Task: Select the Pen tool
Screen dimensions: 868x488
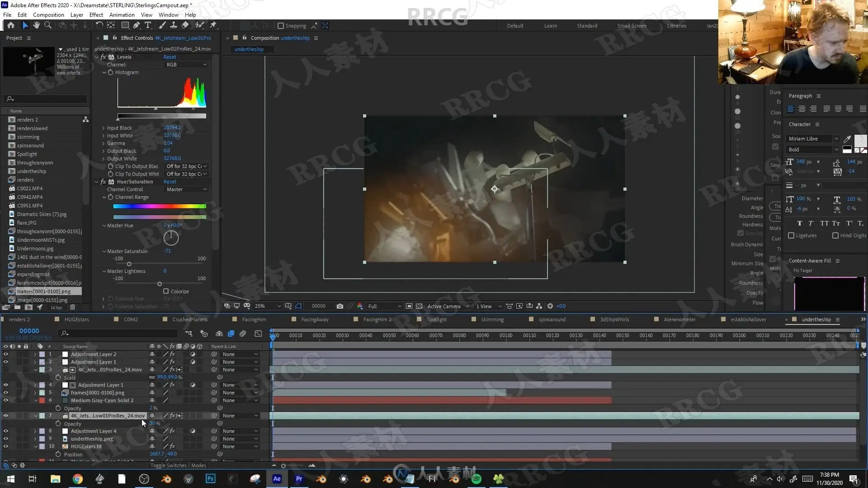Action: click(136, 25)
